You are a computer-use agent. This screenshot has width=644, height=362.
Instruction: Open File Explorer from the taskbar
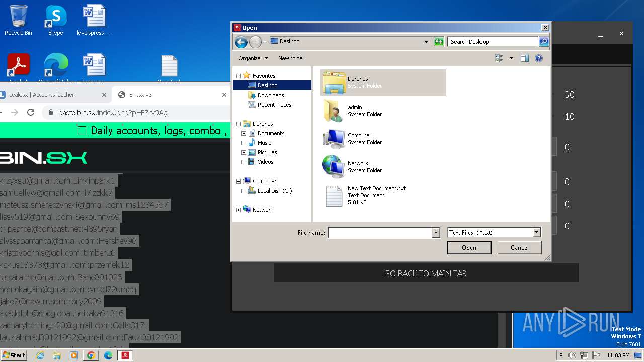click(57, 355)
